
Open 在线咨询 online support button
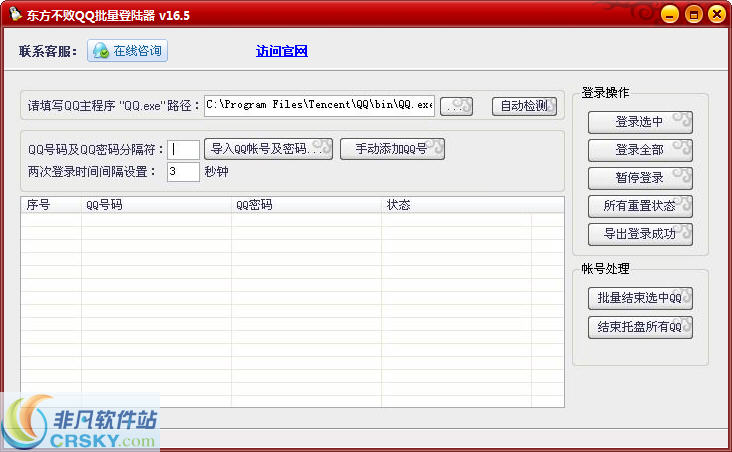coord(127,51)
